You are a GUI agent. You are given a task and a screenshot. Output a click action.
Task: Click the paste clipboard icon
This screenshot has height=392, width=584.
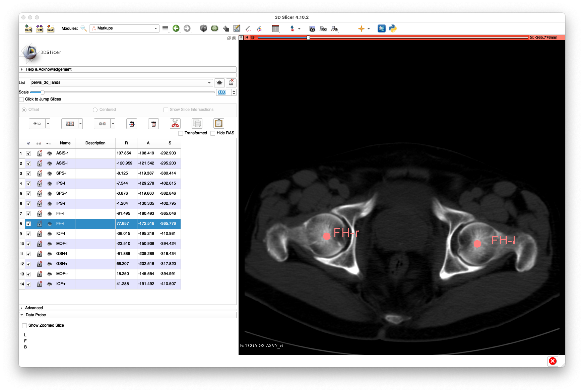tap(219, 124)
